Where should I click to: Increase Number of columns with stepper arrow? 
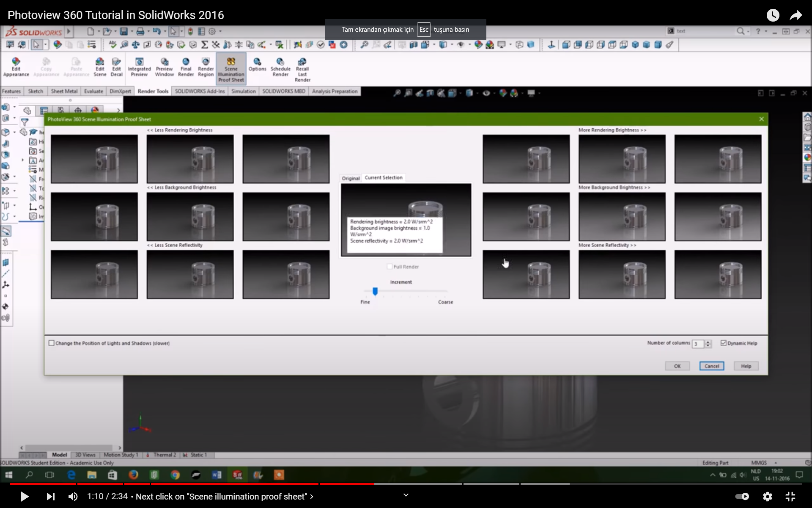708,342
